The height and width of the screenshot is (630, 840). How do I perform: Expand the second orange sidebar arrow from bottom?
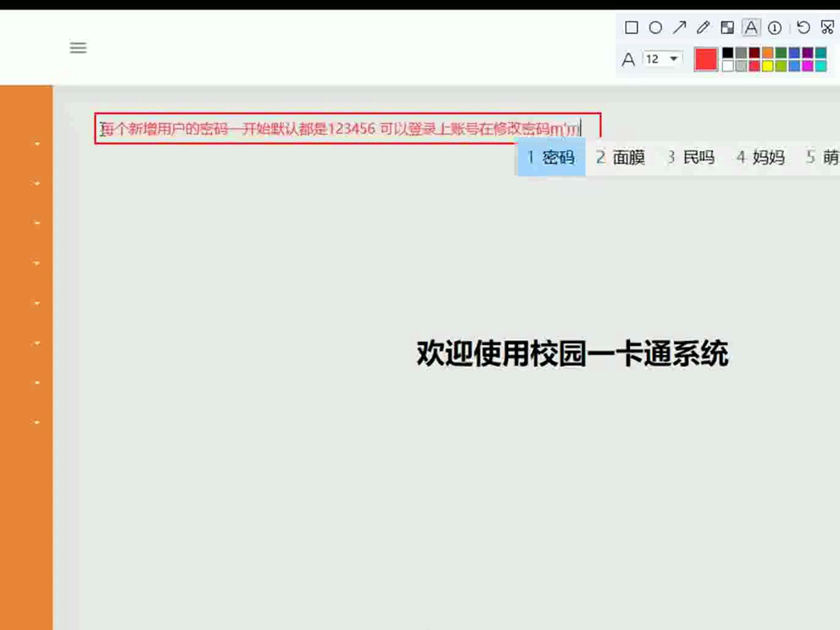(x=37, y=383)
